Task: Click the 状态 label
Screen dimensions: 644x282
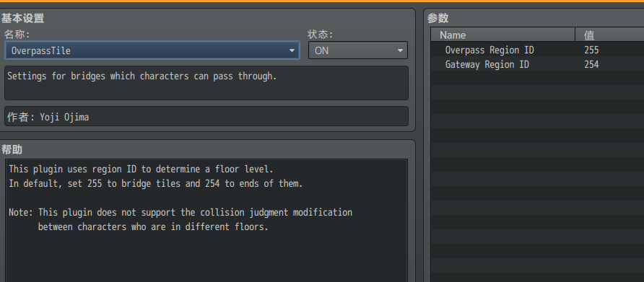Action: click(x=321, y=34)
